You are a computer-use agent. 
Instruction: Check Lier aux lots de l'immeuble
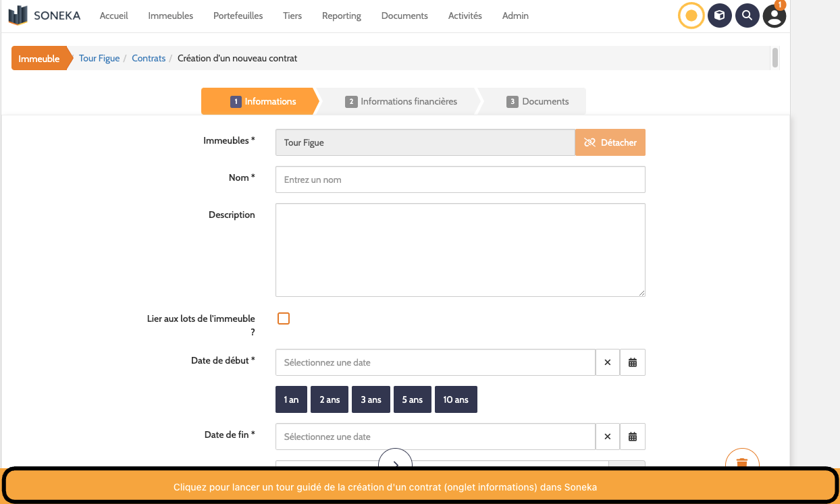(x=284, y=318)
